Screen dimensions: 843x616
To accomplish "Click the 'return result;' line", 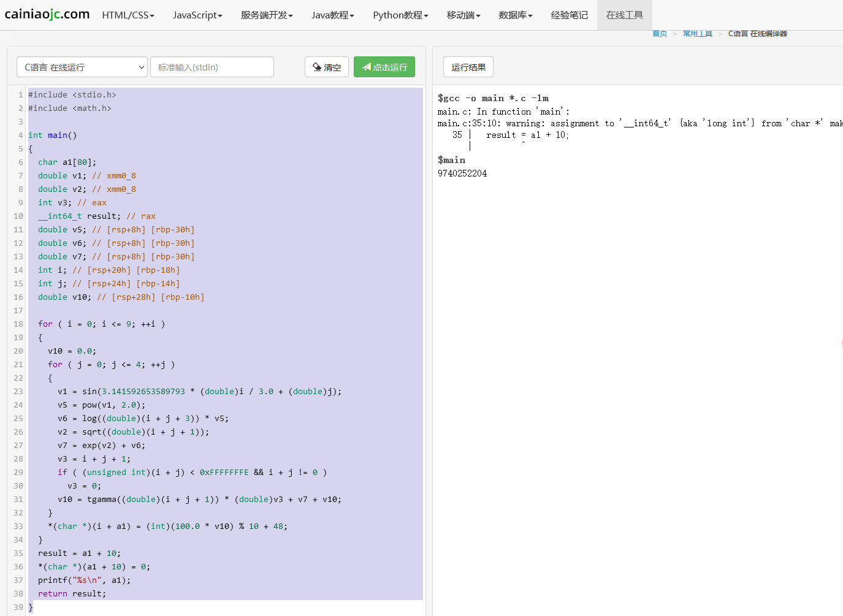I will [72, 593].
